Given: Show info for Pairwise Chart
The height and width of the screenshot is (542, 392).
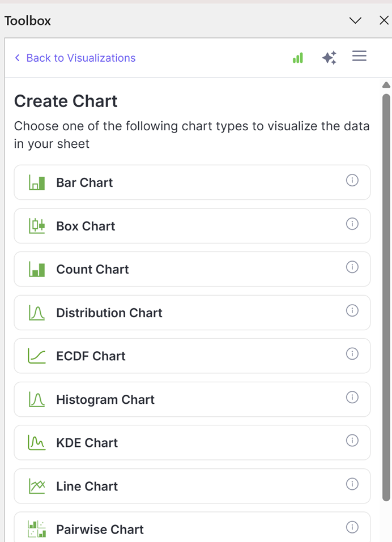Looking at the screenshot, I should (352, 527).
